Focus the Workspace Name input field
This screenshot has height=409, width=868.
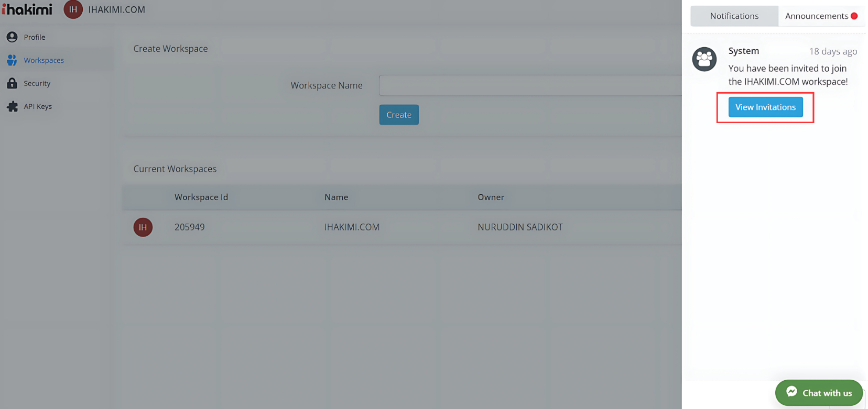[x=529, y=85]
